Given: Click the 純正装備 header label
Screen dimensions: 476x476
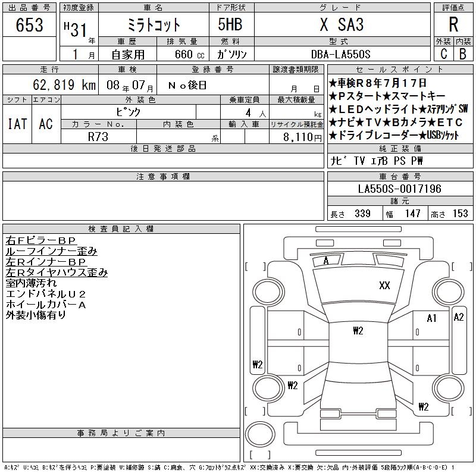Looking at the screenshot, I should (400, 148).
